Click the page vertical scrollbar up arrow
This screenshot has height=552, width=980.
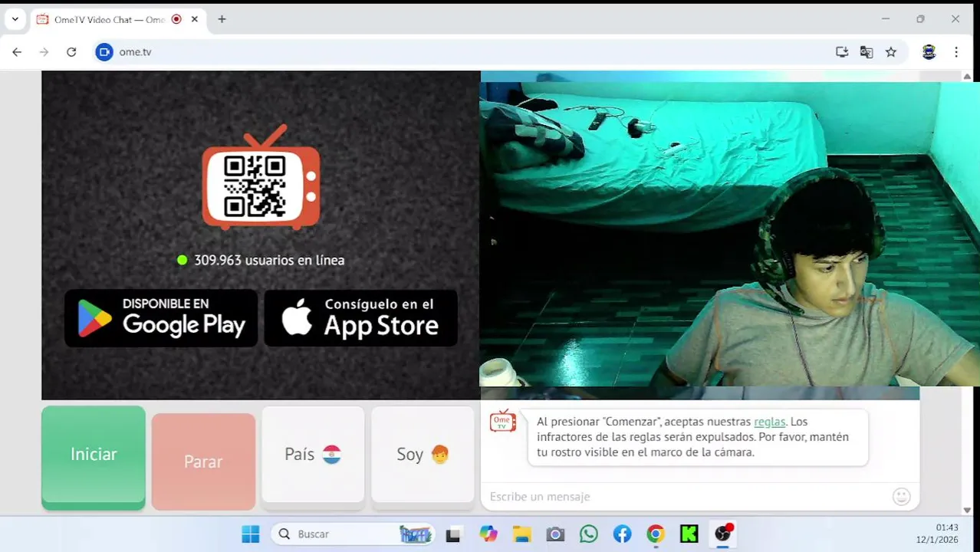[967, 76]
